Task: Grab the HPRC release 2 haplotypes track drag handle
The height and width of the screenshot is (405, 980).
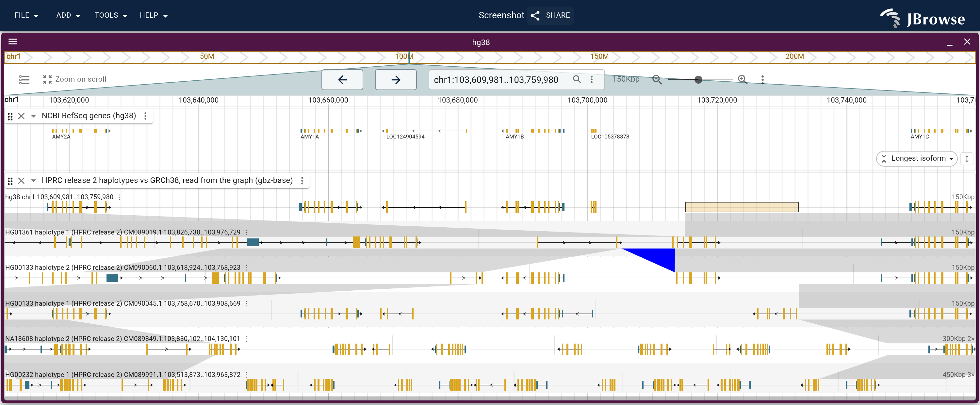Action: [10, 181]
